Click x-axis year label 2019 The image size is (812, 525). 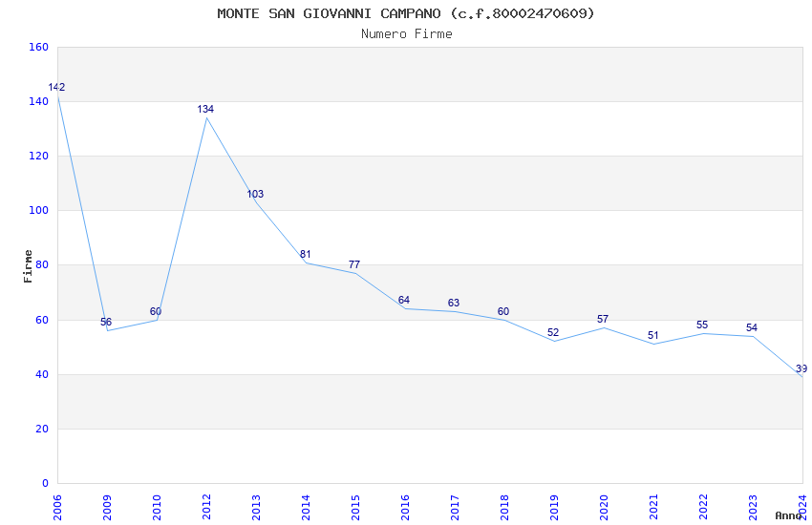click(x=555, y=507)
